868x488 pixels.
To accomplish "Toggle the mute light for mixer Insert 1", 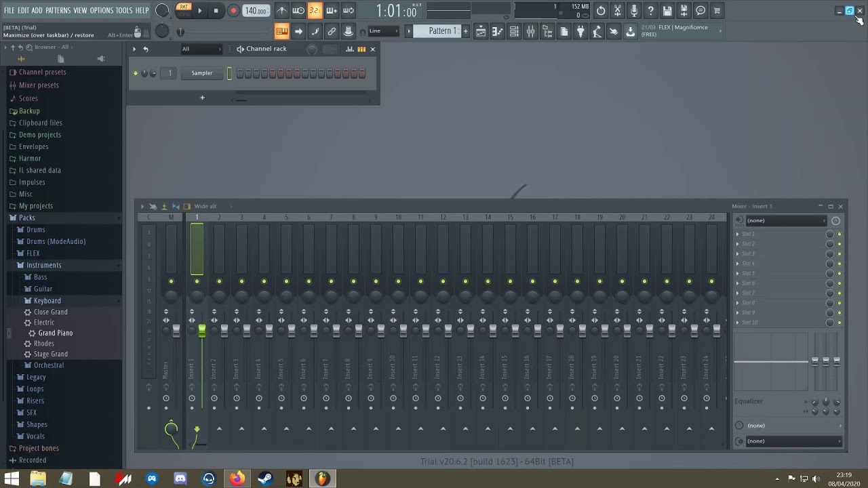I will tap(197, 281).
